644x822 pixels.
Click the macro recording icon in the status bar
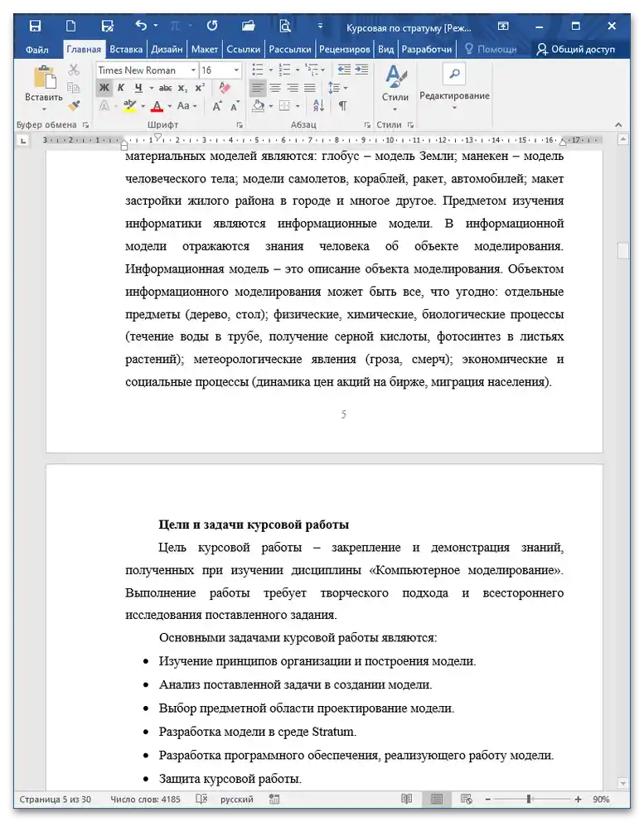click(274, 799)
